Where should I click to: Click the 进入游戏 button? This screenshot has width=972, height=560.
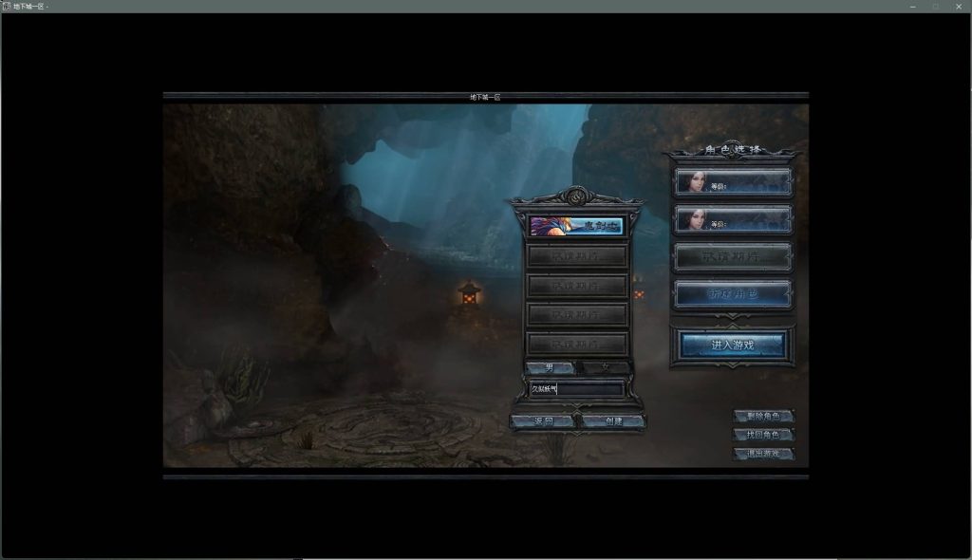click(x=732, y=345)
